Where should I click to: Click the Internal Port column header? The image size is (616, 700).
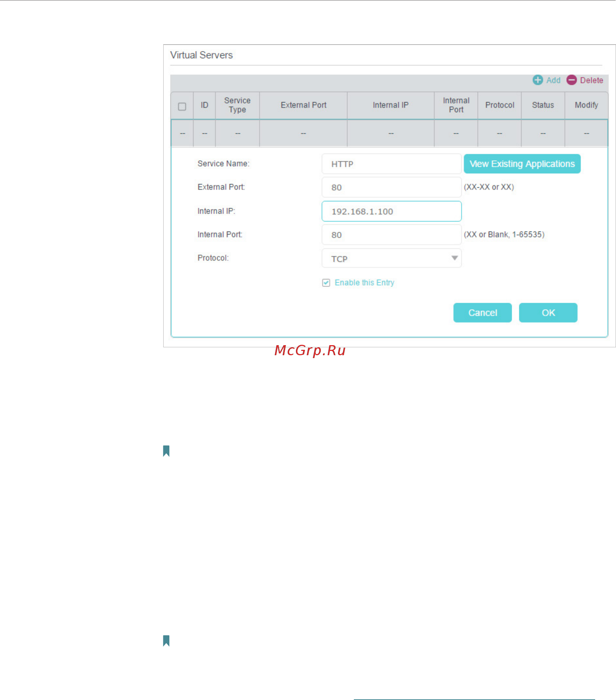[x=456, y=105]
